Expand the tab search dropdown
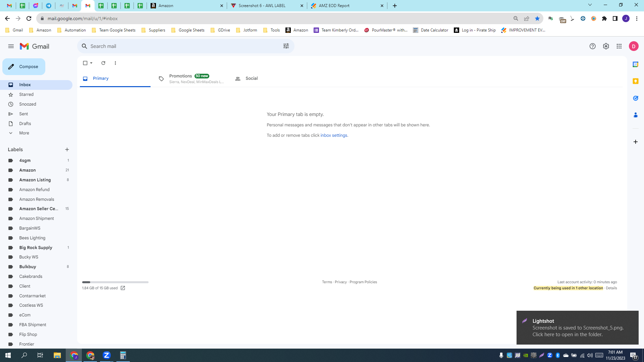The image size is (644, 362). (590, 5)
